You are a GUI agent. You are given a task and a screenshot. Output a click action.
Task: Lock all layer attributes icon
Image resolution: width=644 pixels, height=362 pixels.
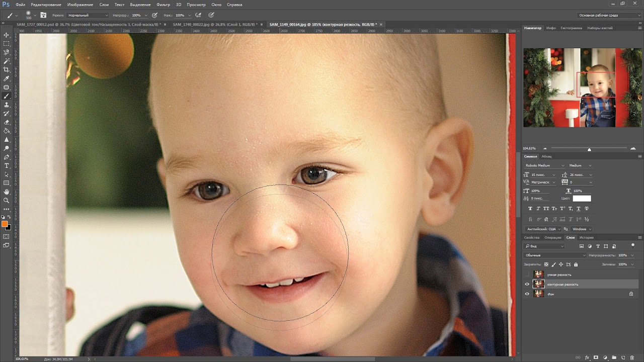pos(576,264)
